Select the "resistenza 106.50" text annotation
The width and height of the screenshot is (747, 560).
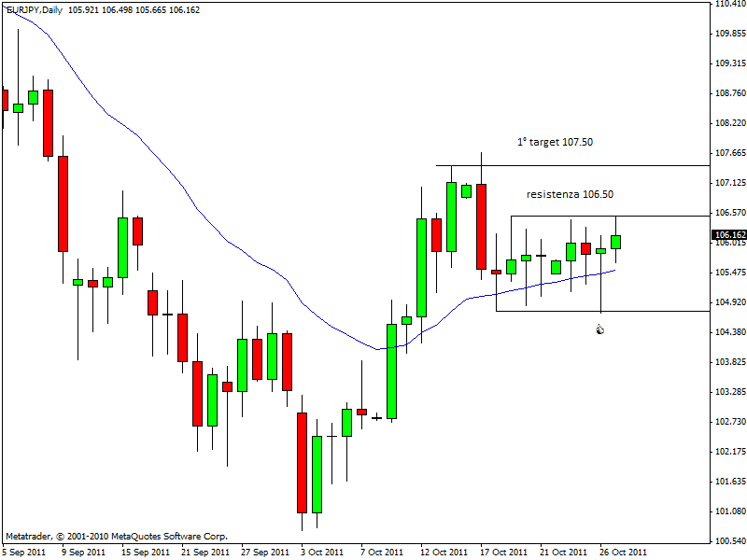[x=570, y=194]
